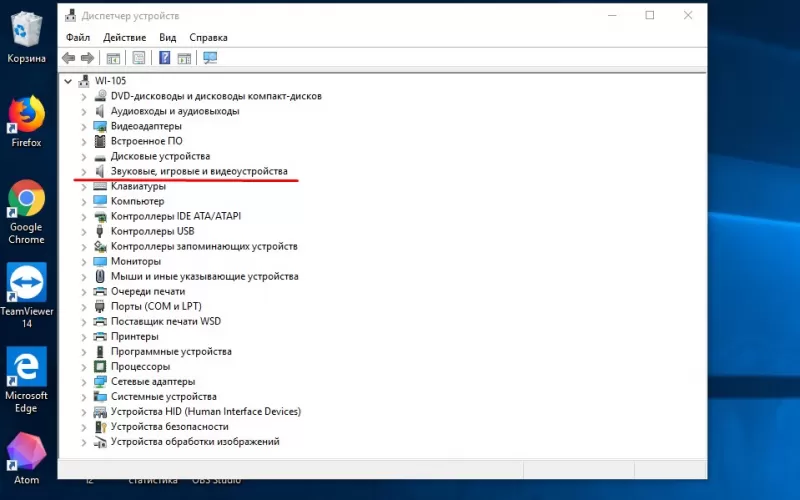Select the Компьютер tree row

[137, 201]
